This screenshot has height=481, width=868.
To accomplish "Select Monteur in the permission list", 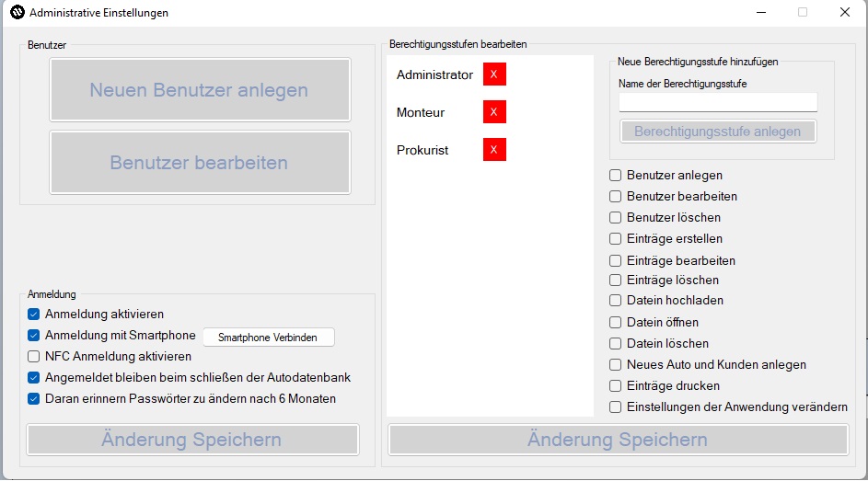I will [421, 112].
